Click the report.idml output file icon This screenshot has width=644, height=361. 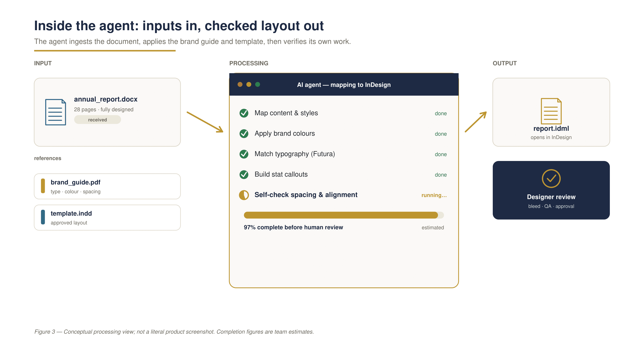(551, 111)
